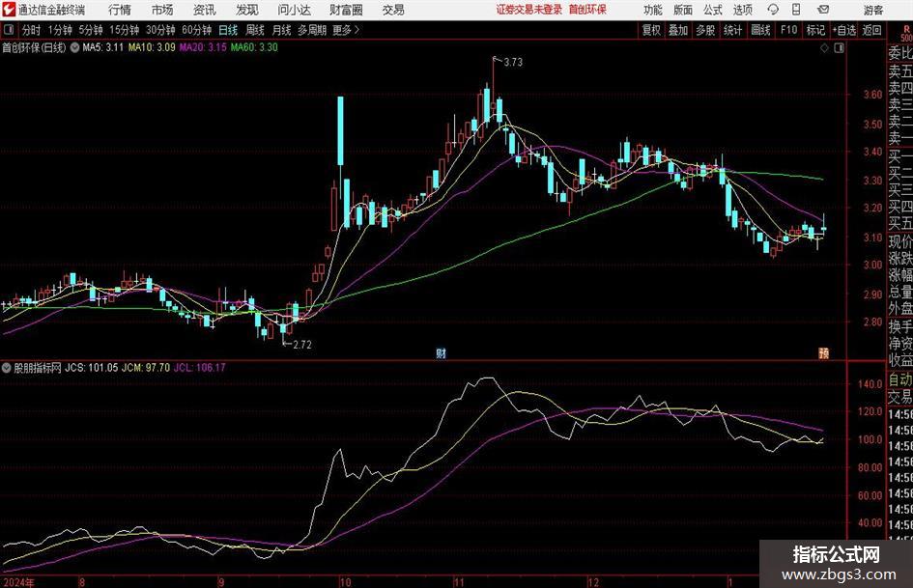This screenshot has width=913, height=588.
Task: Open the 选项 menu
Action: (x=742, y=10)
